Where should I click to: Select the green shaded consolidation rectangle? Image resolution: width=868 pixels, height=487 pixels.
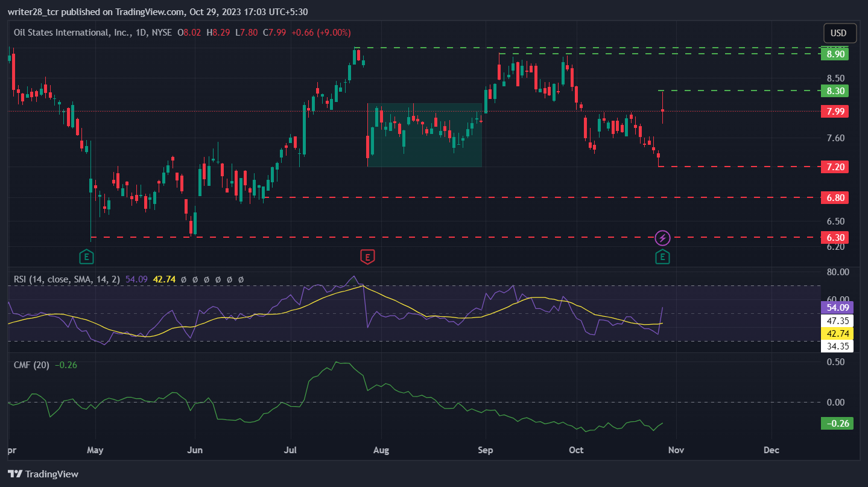[425, 135]
